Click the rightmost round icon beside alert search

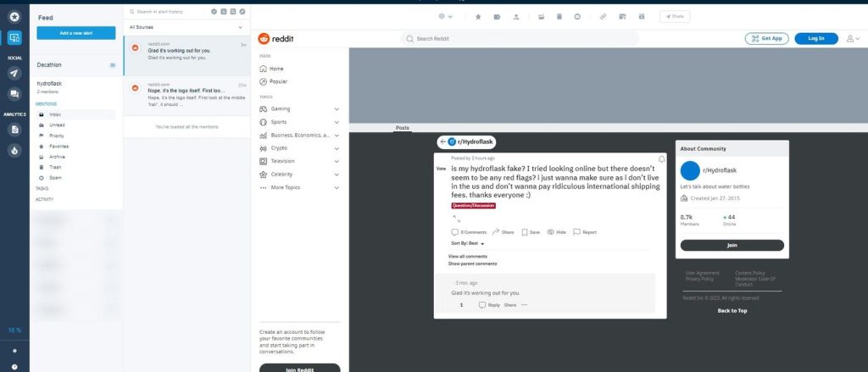click(x=242, y=12)
